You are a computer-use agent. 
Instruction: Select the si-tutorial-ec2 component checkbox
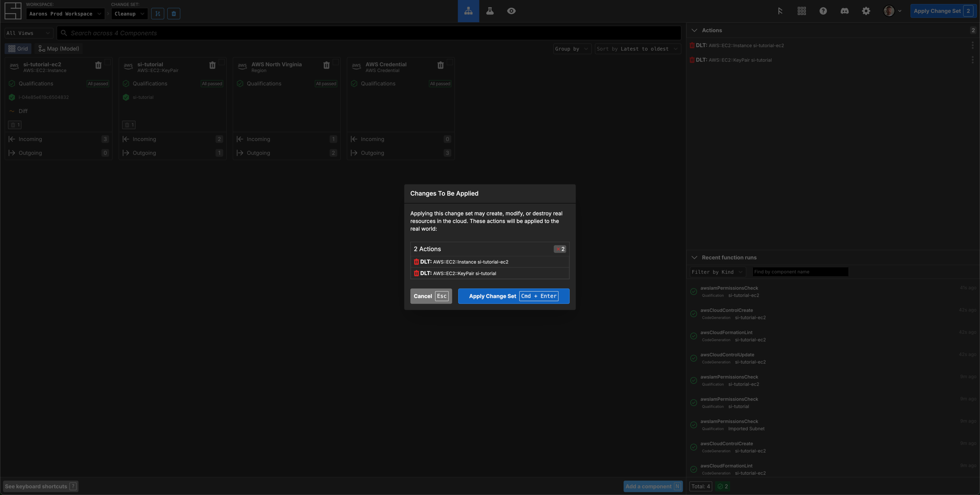pos(108,62)
